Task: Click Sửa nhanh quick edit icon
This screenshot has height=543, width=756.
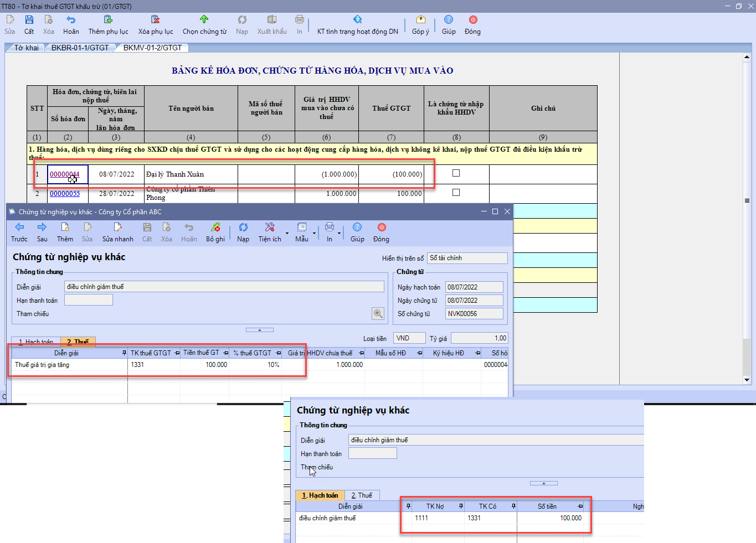Action: [x=117, y=227]
